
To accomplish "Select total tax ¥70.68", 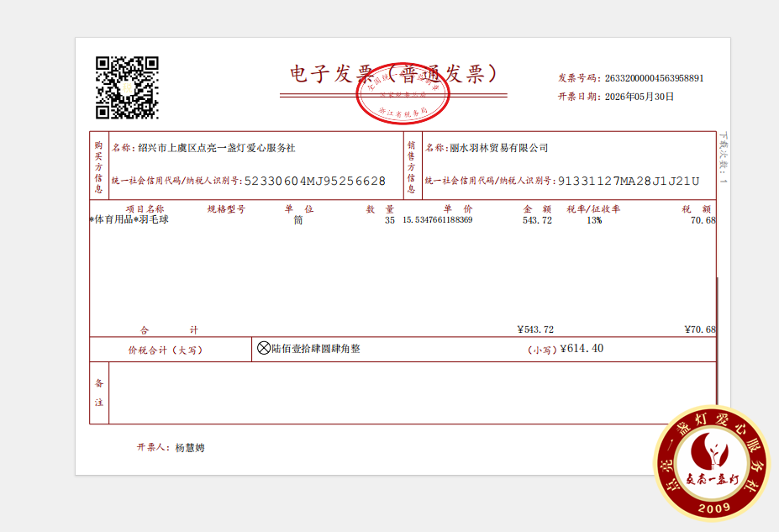I will pyautogui.click(x=700, y=329).
